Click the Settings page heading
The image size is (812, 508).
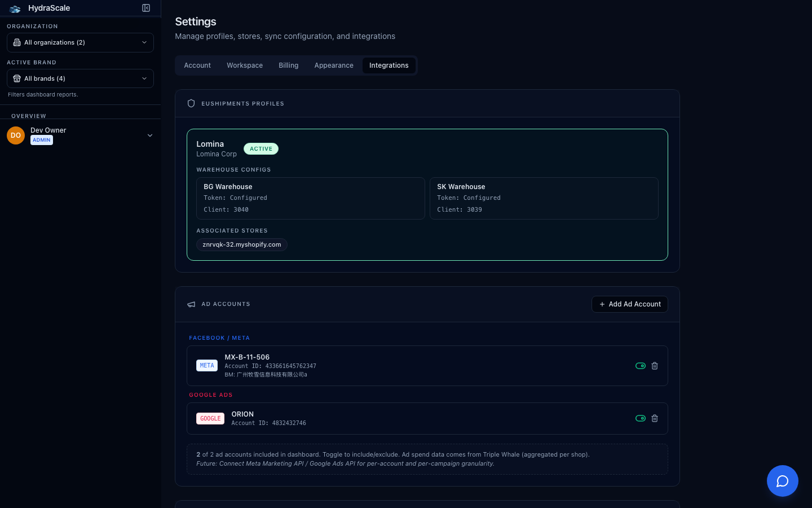point(196,21)
